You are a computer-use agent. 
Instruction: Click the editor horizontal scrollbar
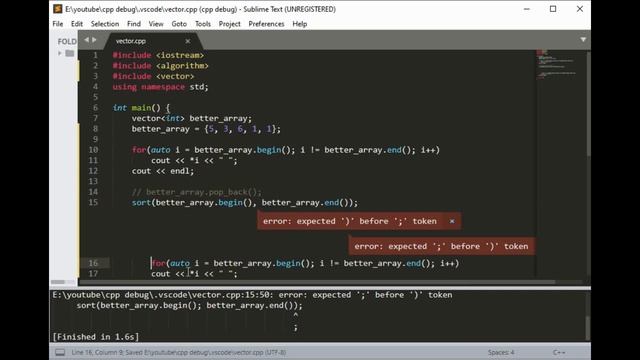[x=317, y=282]
